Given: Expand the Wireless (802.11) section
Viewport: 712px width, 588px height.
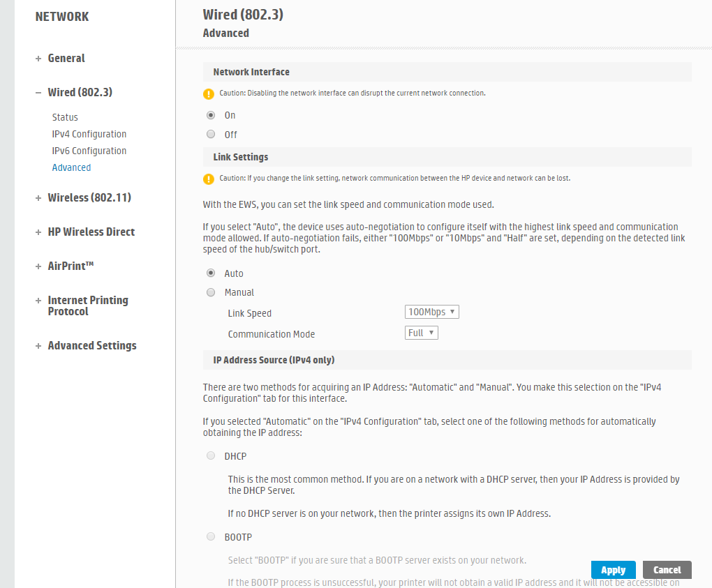Looking at the screenshot, I should 89,198.
